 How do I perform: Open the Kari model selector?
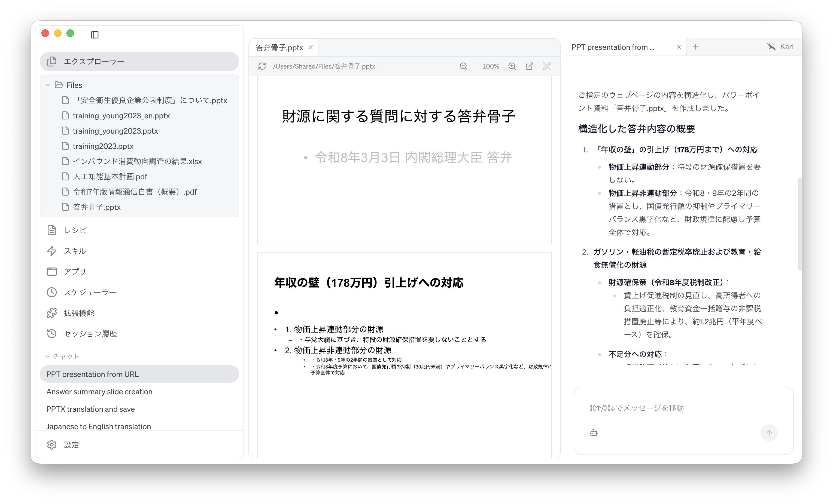pyautogui.click(x=781, y=47)
